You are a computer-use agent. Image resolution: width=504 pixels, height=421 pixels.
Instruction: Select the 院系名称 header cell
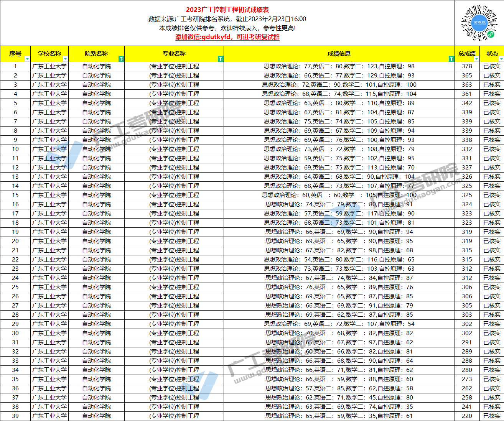point(96,54)
